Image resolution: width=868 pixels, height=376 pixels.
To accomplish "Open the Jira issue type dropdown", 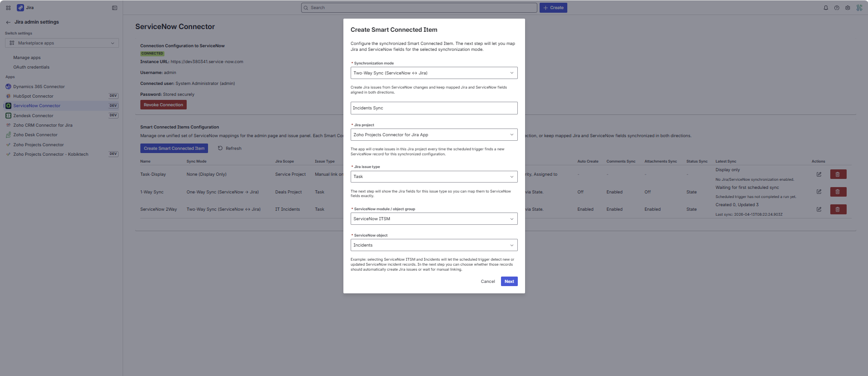I will pos(434,177).
